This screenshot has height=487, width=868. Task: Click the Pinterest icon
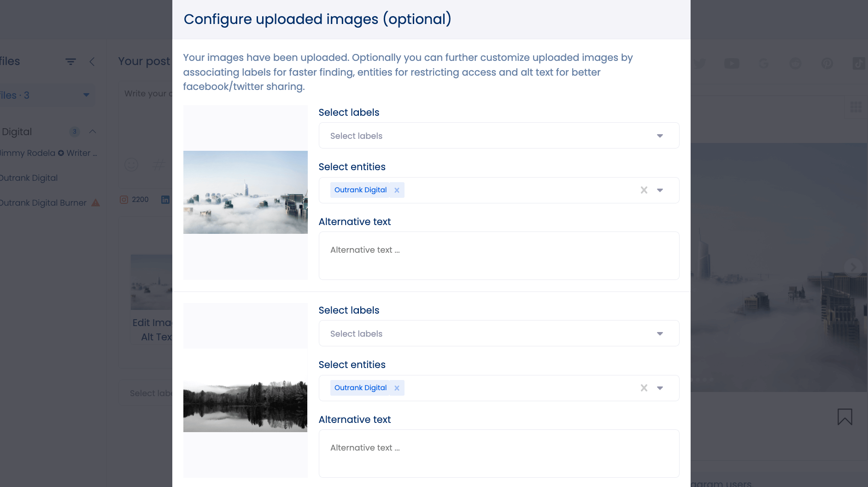[827, 63]
